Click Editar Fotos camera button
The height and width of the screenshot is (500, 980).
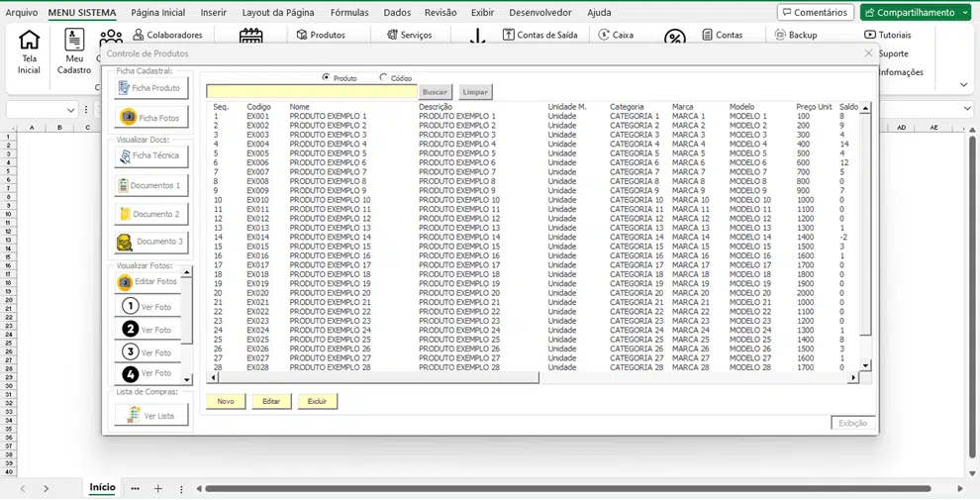tap(147, 282)
